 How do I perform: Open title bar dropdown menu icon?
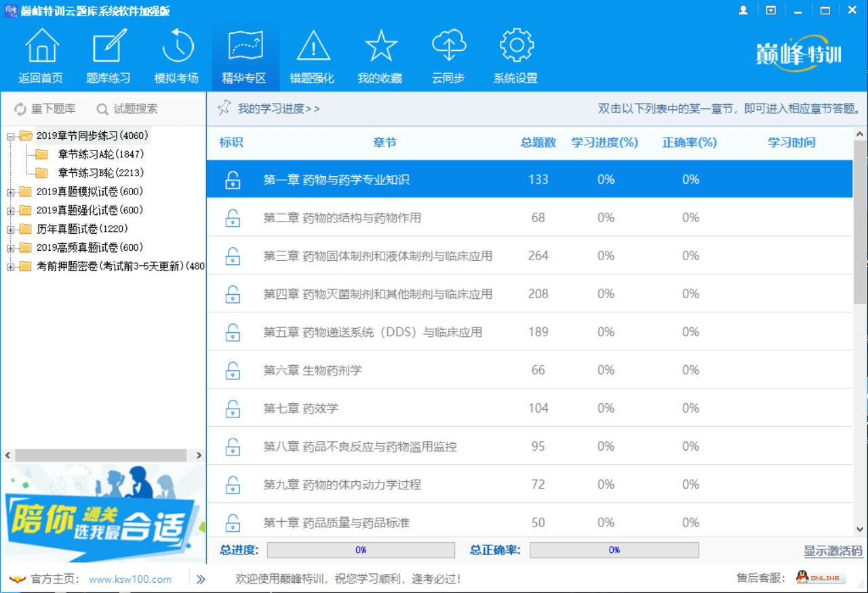tap(771, 10)
